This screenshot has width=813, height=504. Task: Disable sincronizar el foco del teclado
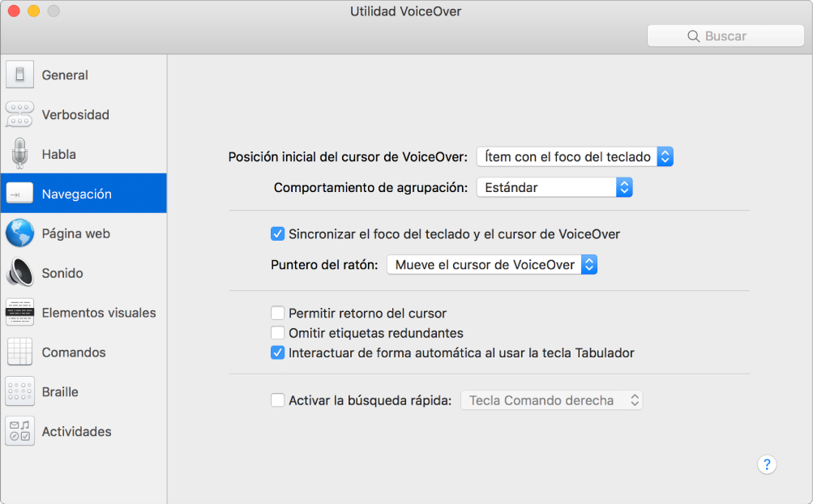[278, 233]
